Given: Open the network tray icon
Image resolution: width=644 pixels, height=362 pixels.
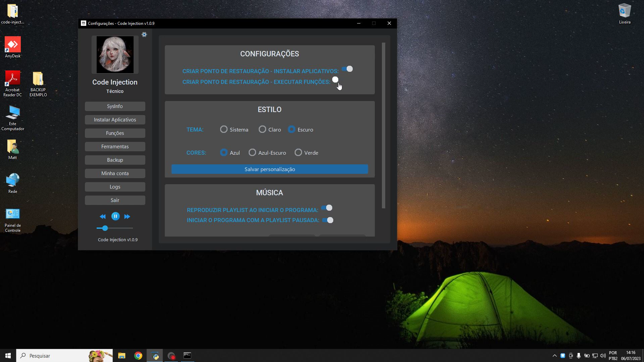Looking at the screenshot, I should coord(595,356).
